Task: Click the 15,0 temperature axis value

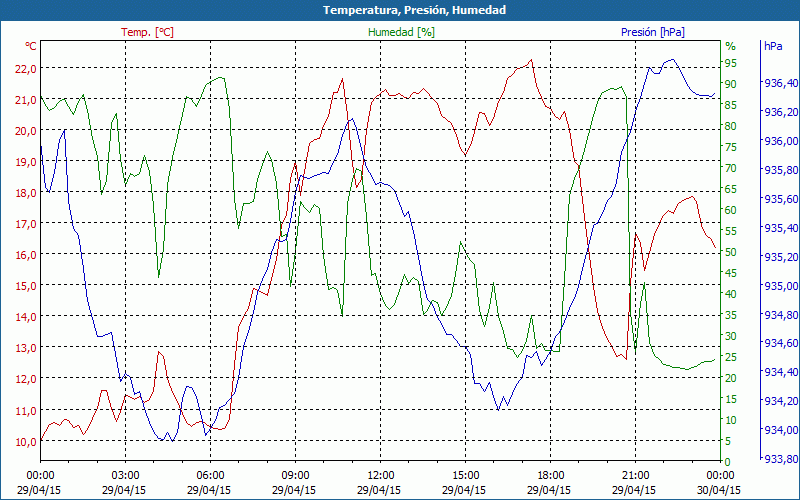Action: [25, 286]
